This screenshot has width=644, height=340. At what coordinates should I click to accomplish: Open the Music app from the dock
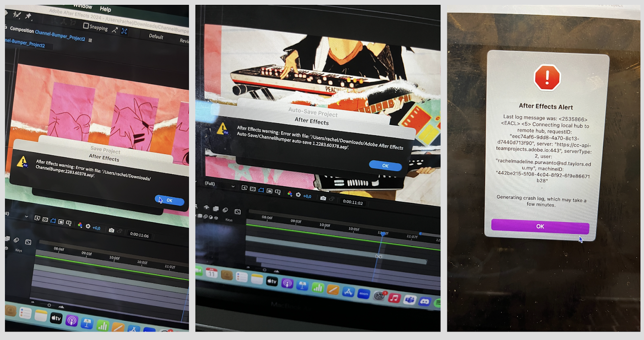[394, 298]
